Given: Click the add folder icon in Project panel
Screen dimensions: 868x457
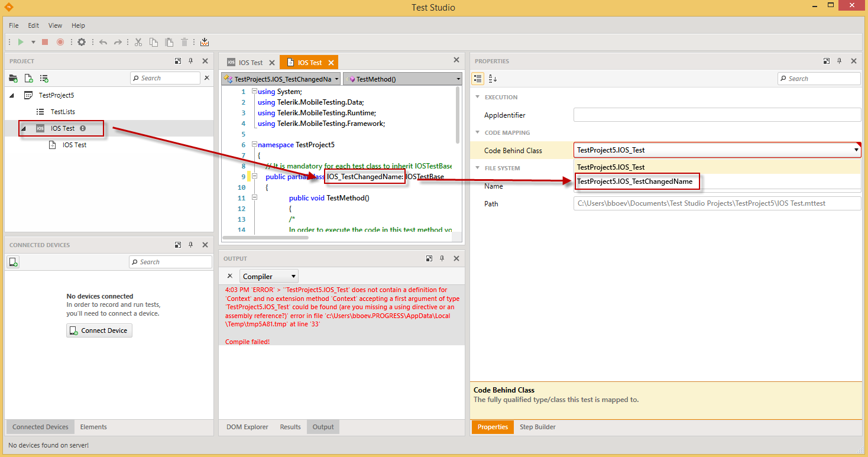Looking at the screenshot, I should click(x=13, y=78).
